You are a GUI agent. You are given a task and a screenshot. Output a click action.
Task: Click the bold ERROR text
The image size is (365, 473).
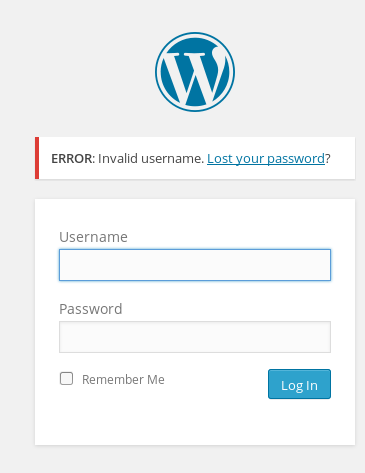71,159
